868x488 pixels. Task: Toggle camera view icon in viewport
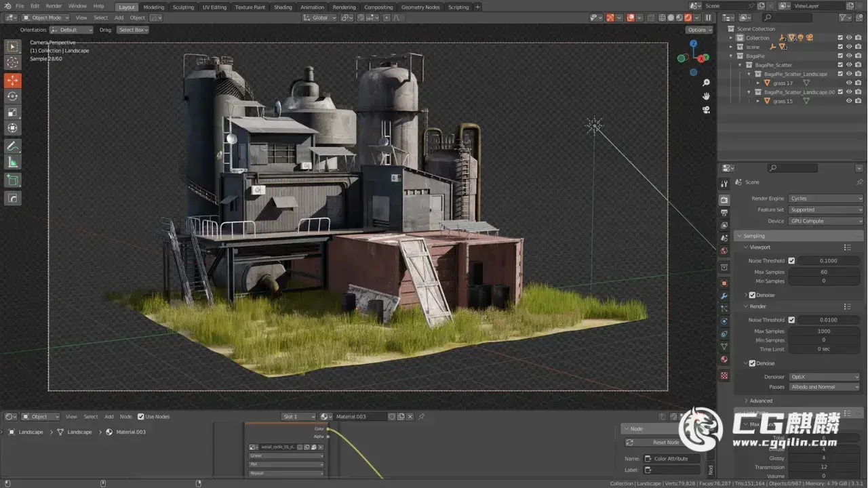click(x=706, y=110)
